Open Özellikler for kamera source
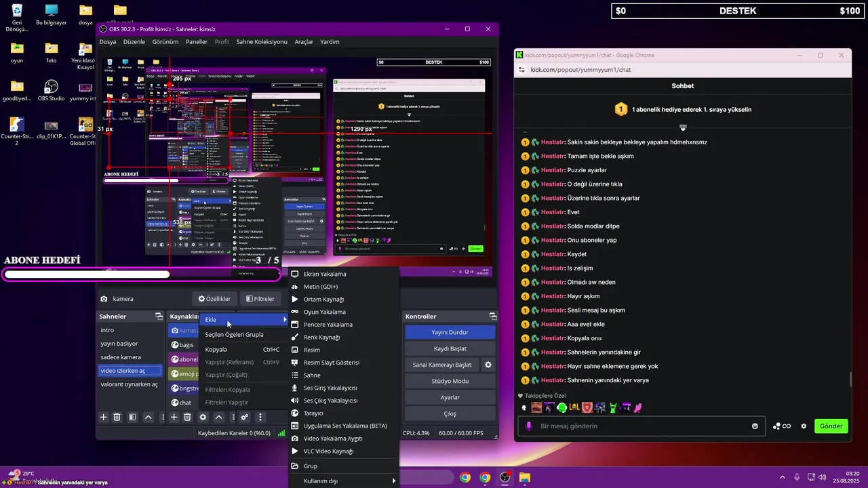The image size is (868, 488). (x=214, y=299)
